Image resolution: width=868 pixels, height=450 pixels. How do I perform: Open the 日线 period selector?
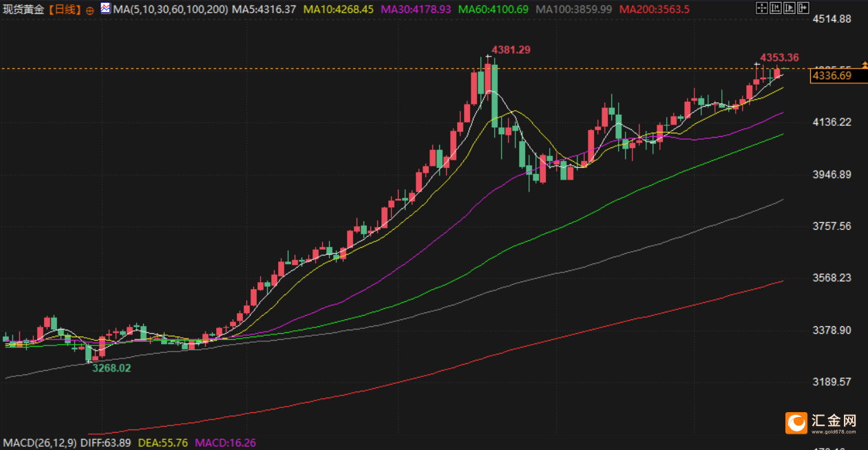pyautogui.click(x=63, y=10)
